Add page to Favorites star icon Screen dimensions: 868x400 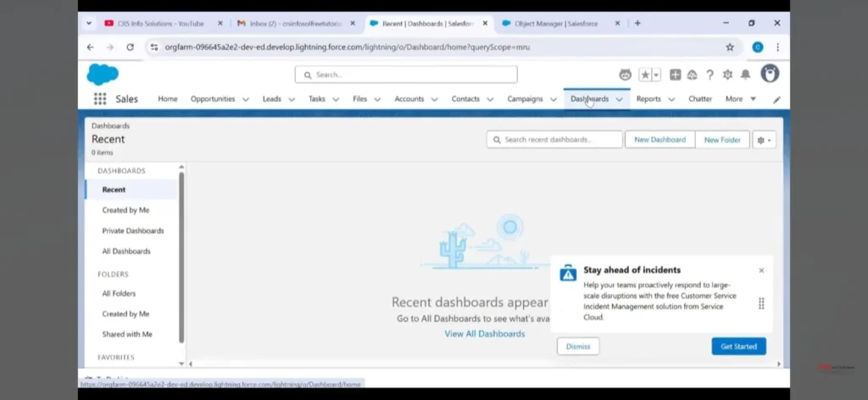point(645,75)
